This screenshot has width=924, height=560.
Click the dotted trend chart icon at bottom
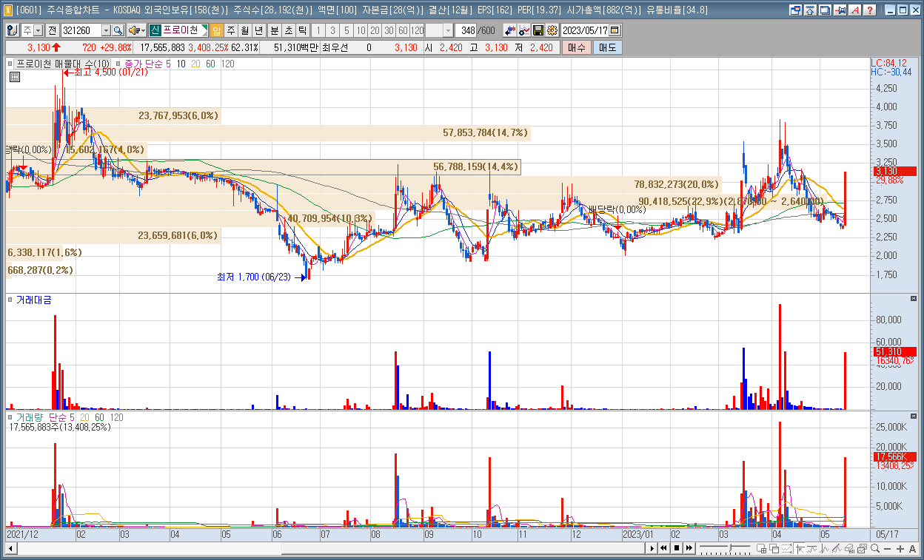786,548
